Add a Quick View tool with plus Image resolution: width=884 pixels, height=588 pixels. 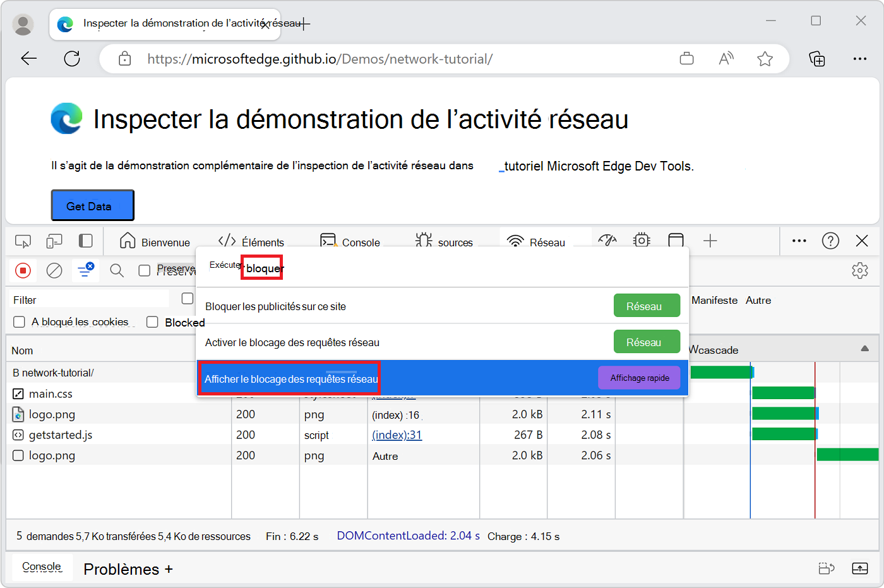click(x=169, y=569)
